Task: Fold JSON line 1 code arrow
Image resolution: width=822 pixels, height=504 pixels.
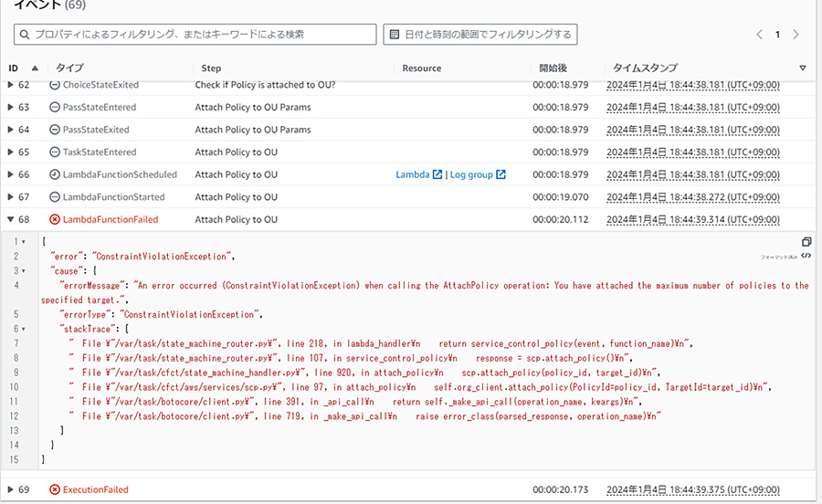Action: tap(24, 242)
